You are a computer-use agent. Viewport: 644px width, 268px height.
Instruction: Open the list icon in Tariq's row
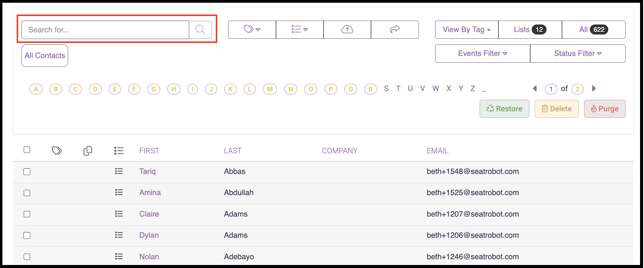coord(119,171)
